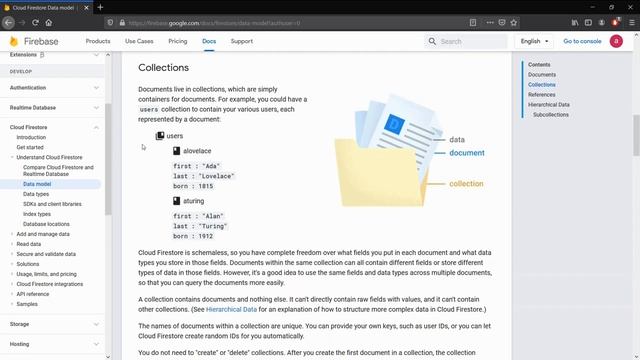Open Get started under Cloud Firestore
Viewport: 640px width, 360px height.
30,147
